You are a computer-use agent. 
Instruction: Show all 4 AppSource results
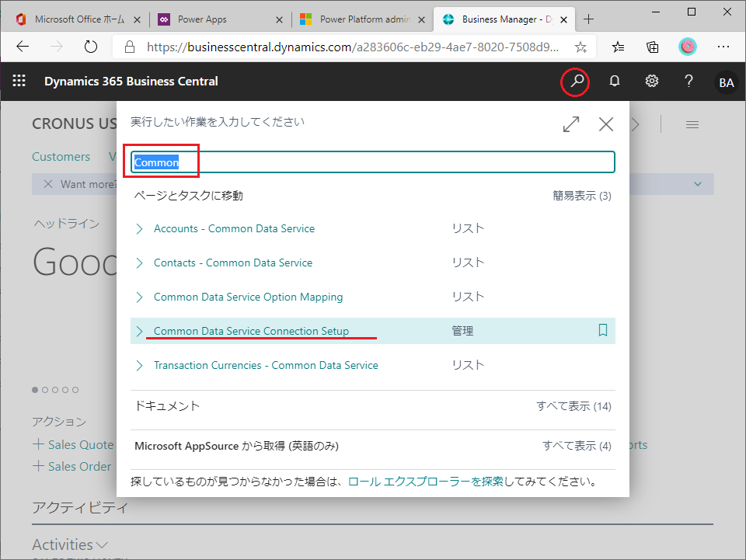click(x=577, y=445)
